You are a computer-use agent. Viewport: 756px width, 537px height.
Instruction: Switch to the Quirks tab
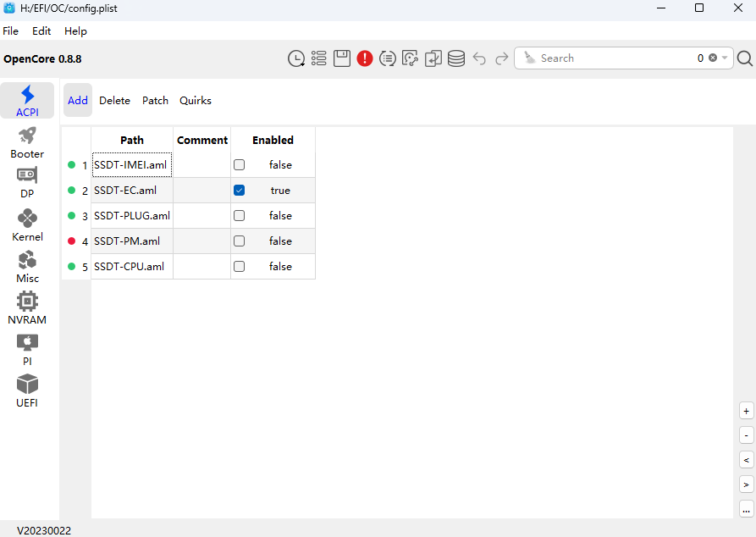point(196,101)
